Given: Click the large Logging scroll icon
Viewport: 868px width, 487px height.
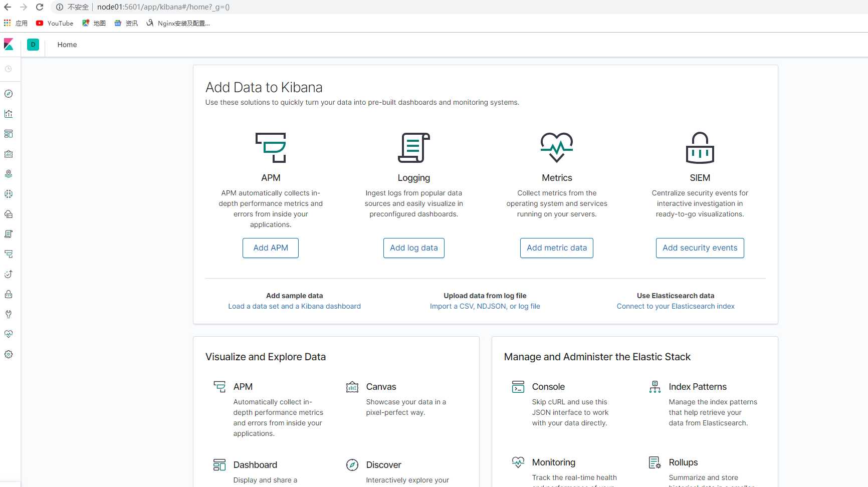Looking at the screenshot, I should pos(414,148).
